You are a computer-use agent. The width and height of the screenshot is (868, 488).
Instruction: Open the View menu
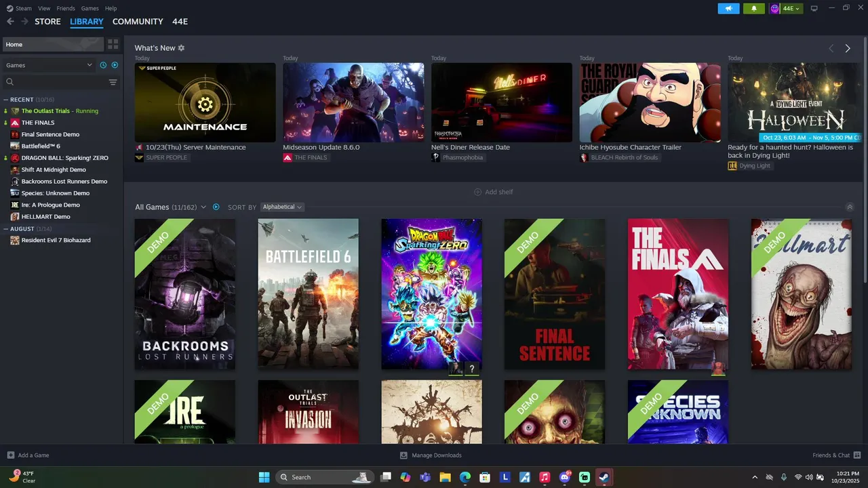(44, 8)
